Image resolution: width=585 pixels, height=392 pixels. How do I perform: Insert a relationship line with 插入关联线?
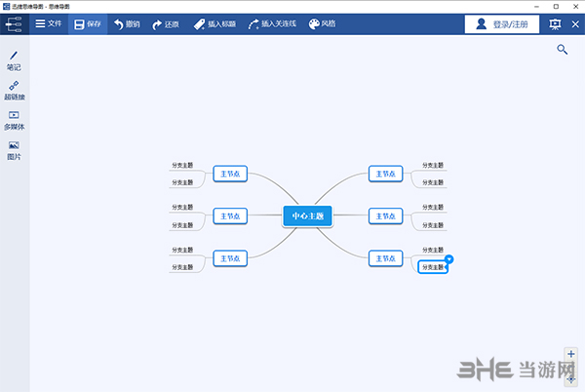click(272, 24)
